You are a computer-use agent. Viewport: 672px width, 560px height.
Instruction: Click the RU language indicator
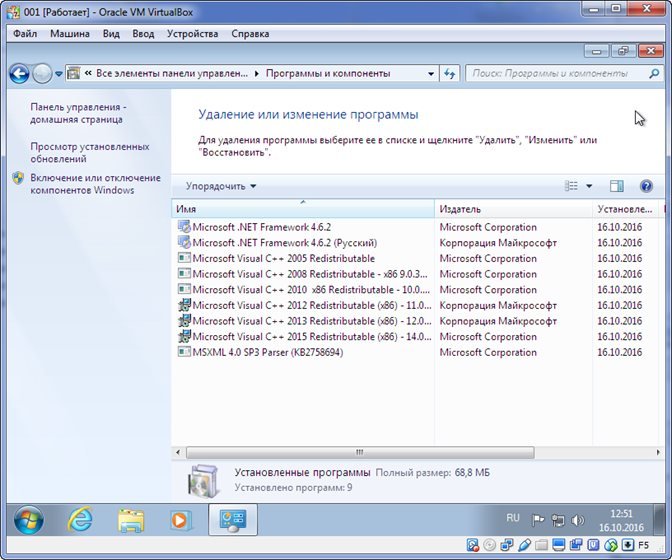pos(513,518)
